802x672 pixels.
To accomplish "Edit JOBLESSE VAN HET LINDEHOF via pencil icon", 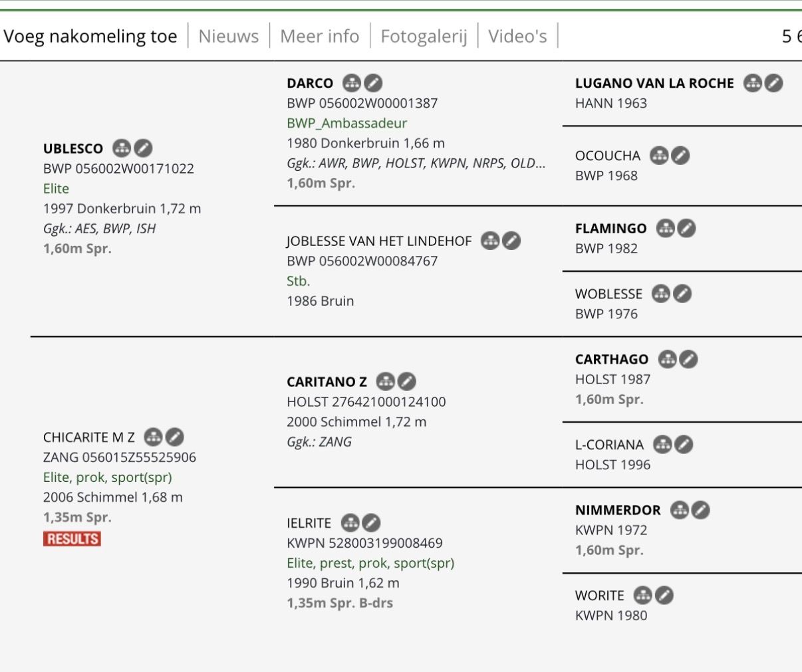I will click(x=511, y=241).
